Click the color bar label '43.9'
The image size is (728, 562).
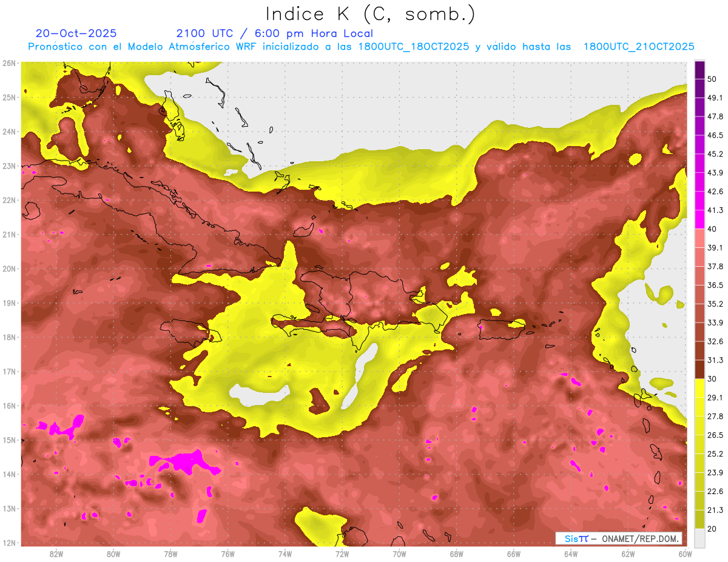[x=715, y=173]
